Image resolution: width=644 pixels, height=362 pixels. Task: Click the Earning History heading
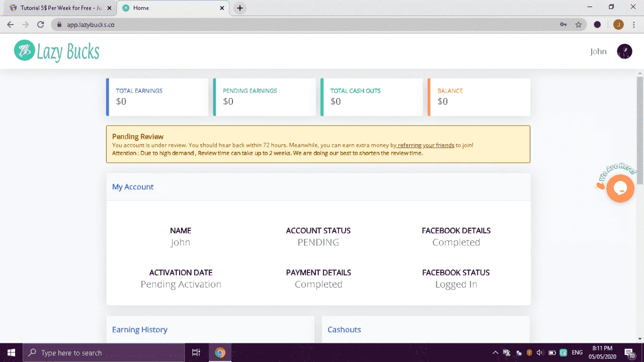click(140, 329)
